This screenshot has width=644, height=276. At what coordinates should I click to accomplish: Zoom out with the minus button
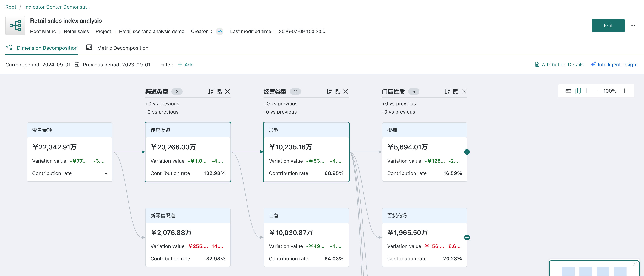(x=595, y=91)
